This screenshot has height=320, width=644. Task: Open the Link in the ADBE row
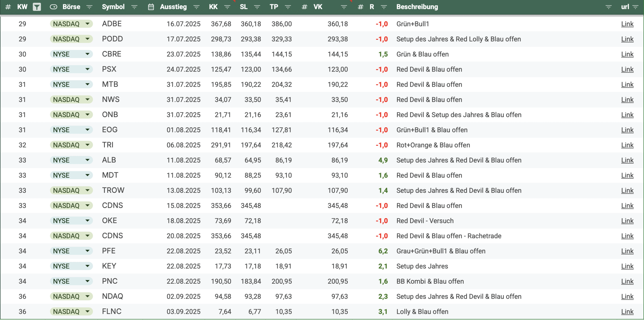[627, 24]
